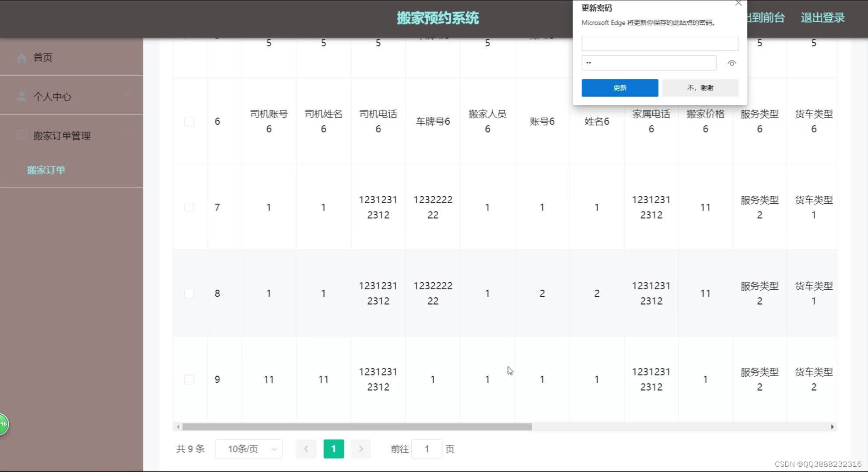
Task: Click 司机姓名 6 cell
Action: click(323, 121)
